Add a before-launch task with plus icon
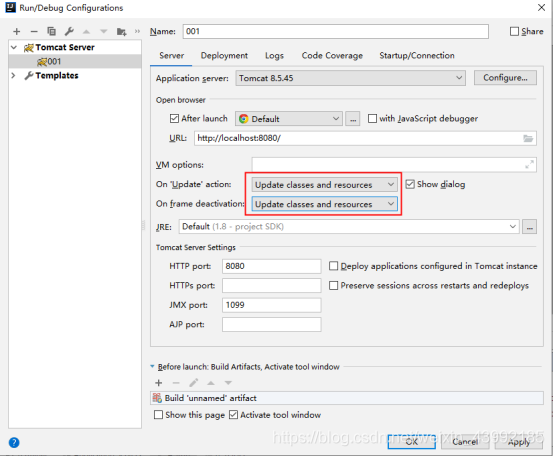Image resolution: width=554 pixels, height=456 pixels. tap(159, 383)
